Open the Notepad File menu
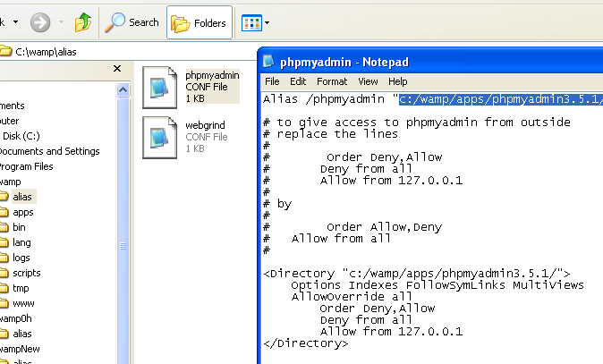 272,81
